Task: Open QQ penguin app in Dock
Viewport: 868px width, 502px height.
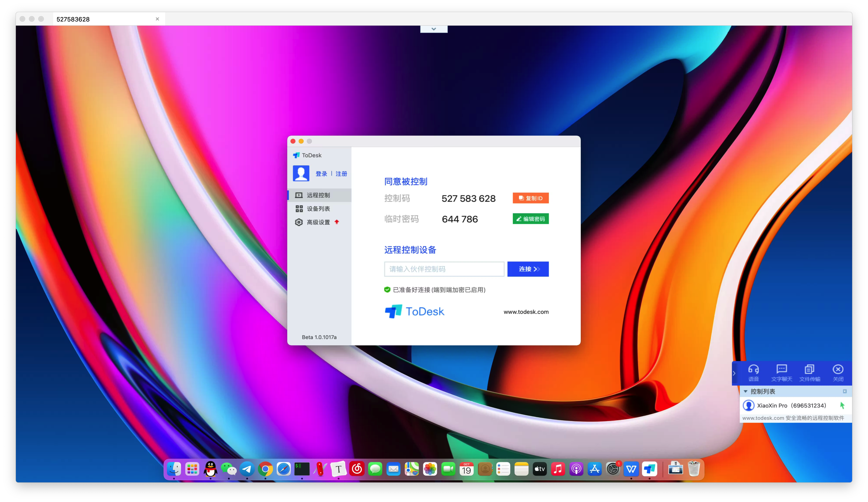Action: (x=210, y=469)
